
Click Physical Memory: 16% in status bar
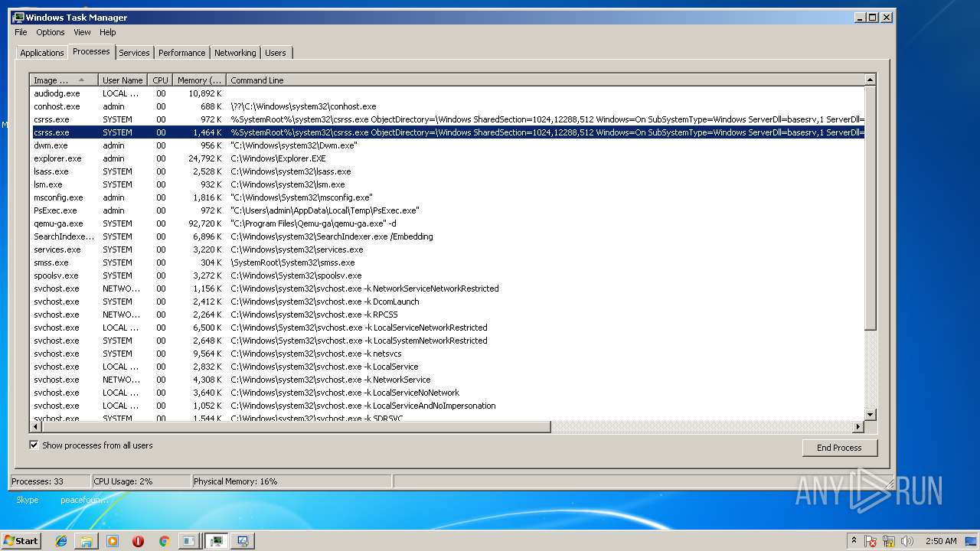[236, 481]
